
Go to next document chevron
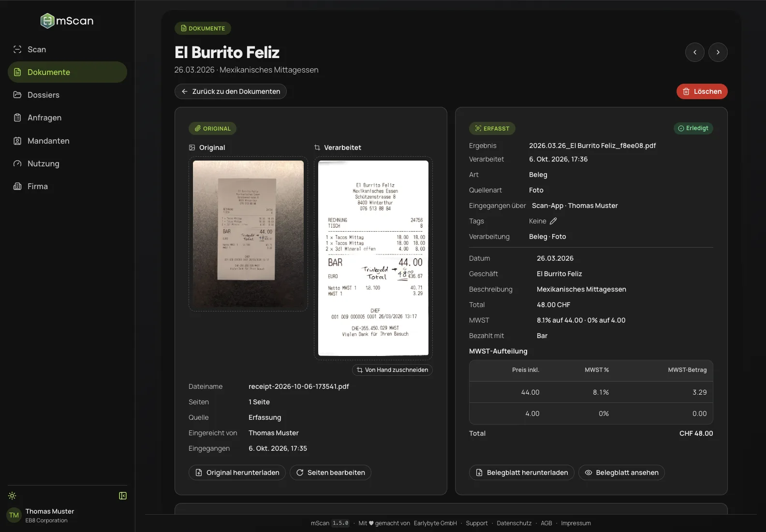pos(718,52)
